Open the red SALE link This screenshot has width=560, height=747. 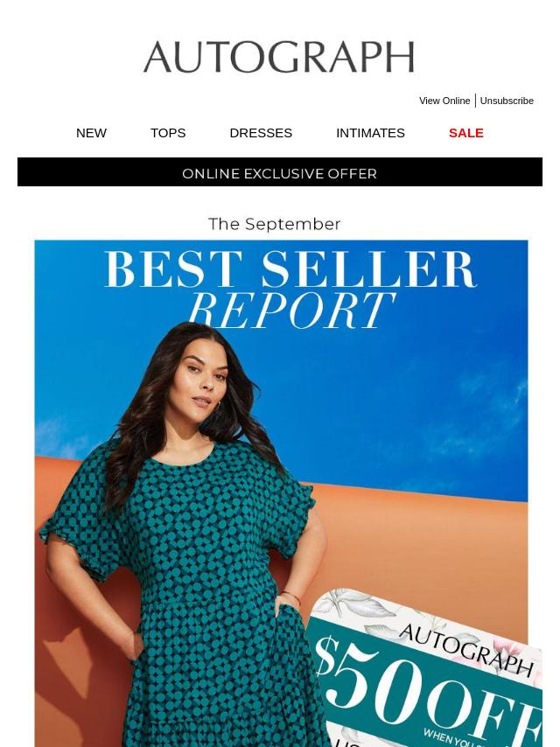pos(466,133)
